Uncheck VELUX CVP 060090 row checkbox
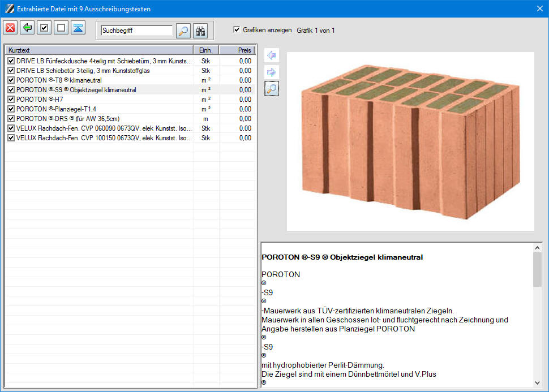The image size is (549, 392). pos(11,128)
